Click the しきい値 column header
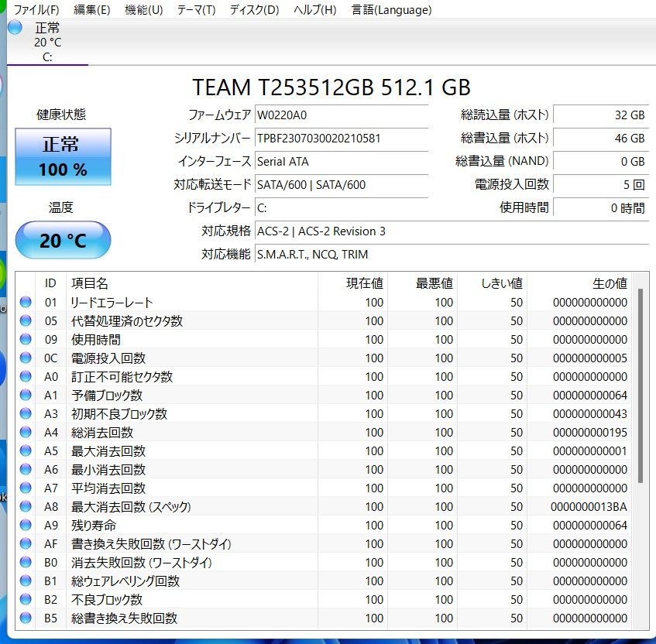This screenshot has width=656, height=644. click(493, 283)
